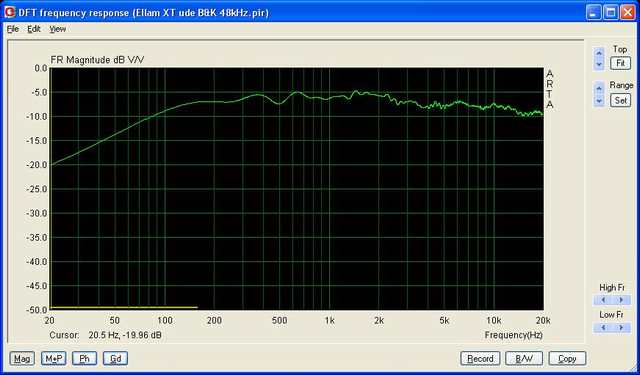Click the Record button
The width and height of the screenshot is (640, 375).
[x=480, y=359]
